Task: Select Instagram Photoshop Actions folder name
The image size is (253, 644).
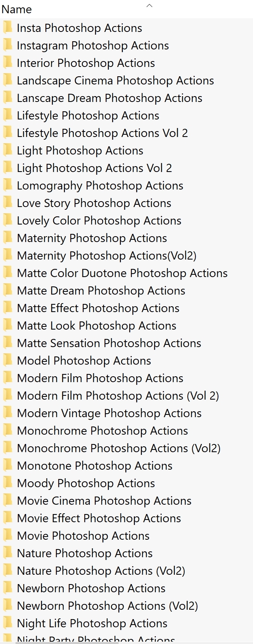Action: pyautogui.click(x=92, y=46)
